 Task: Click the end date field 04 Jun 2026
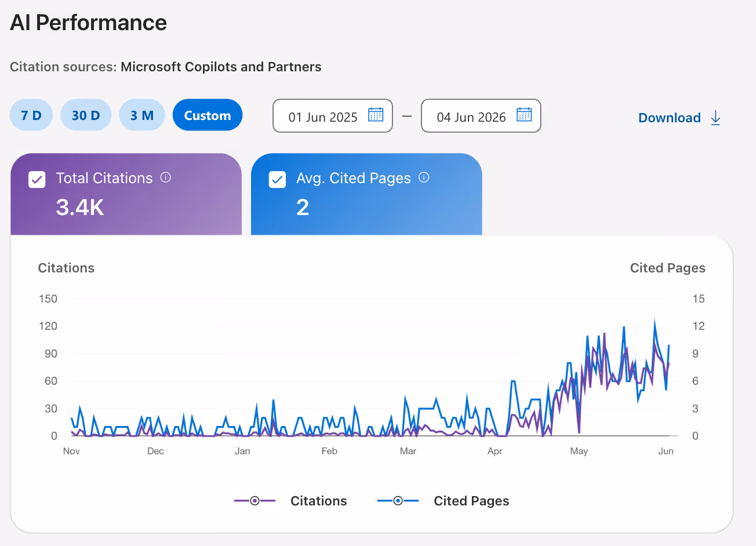tap(481, 116)
